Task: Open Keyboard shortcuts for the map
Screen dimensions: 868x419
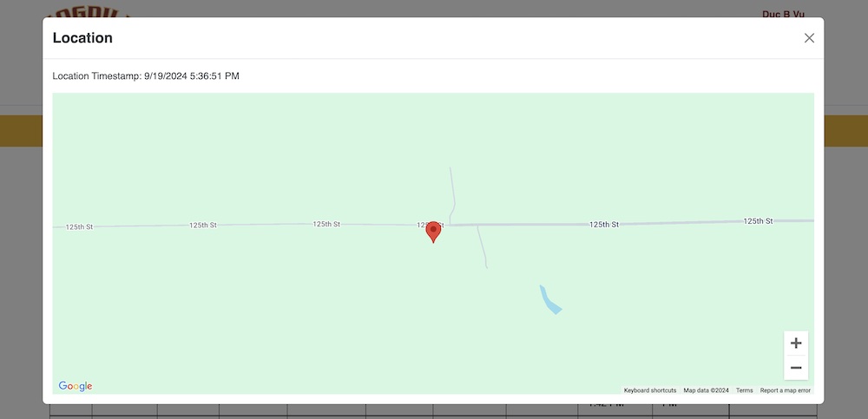Action: [650, 390]
